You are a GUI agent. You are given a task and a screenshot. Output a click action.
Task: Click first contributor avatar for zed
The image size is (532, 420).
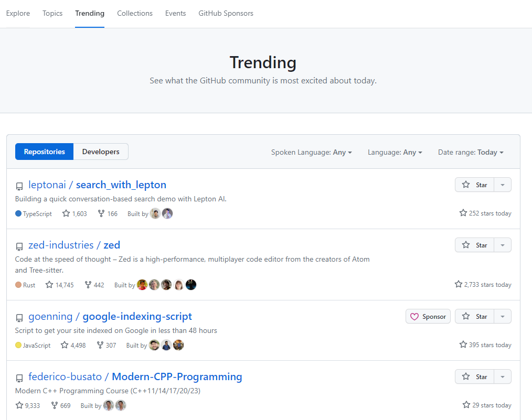click(x=142, y=285)
